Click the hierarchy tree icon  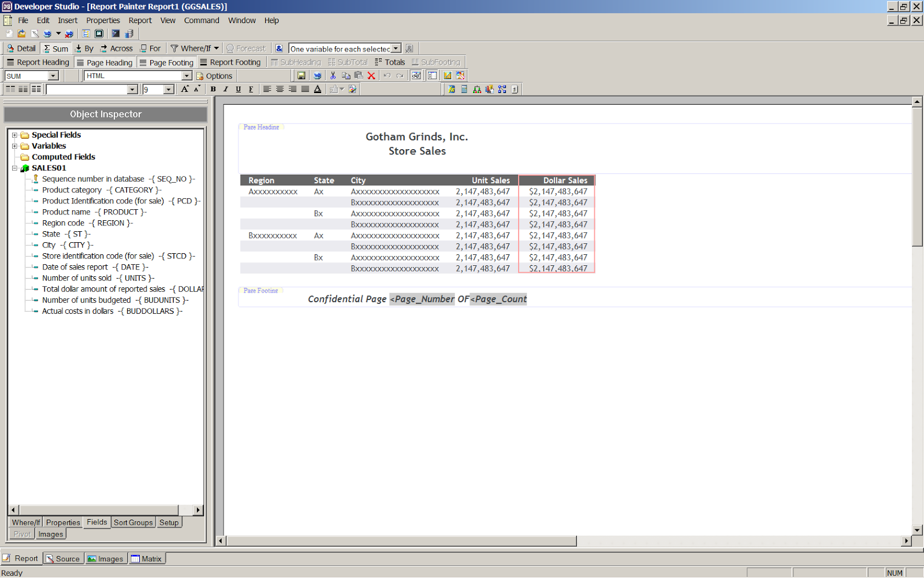(x=477, y=89)
